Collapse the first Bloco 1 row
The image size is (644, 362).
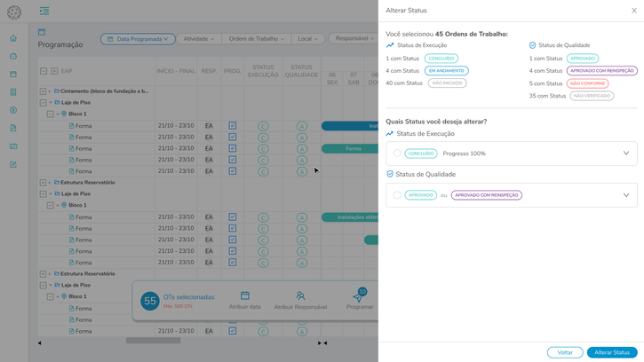click(50, 114)
